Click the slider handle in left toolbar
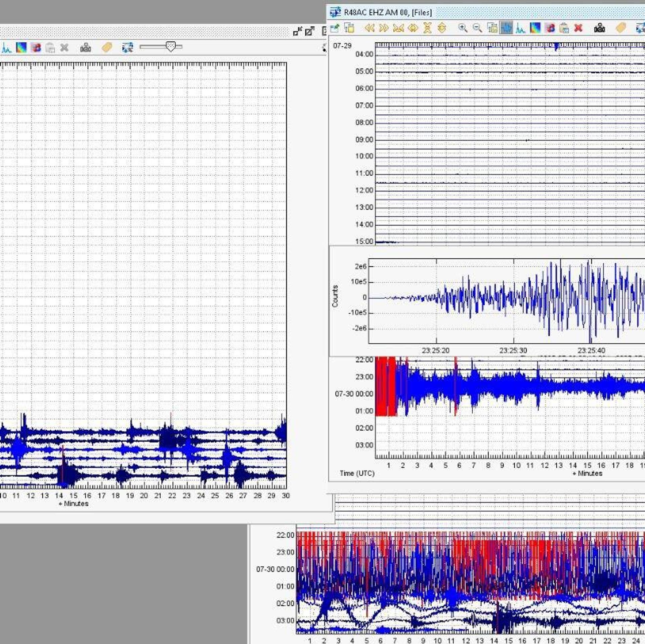This screenshot has width=645, height=644. (x=171, y=47)
